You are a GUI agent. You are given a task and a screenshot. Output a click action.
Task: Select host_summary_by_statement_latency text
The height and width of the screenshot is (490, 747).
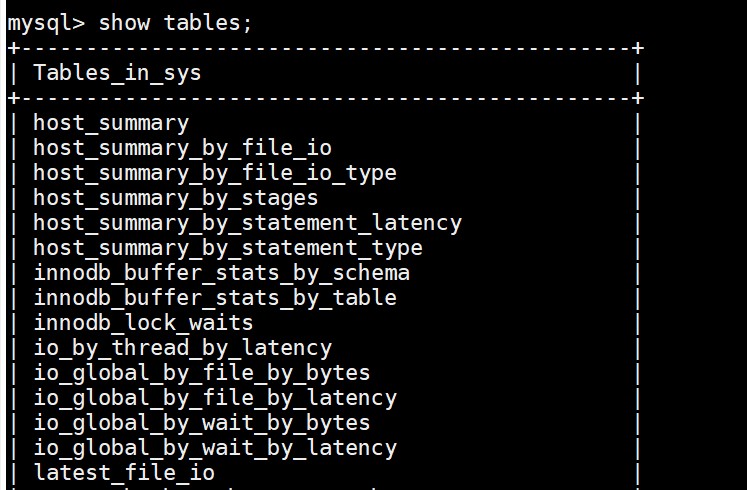[248, 223]
